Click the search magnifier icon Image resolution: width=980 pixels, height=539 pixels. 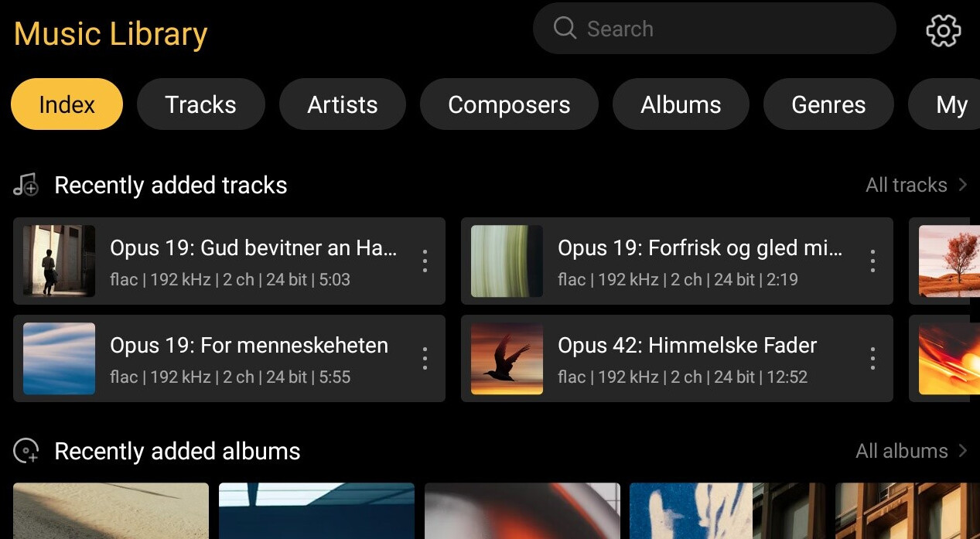[565, 29]
